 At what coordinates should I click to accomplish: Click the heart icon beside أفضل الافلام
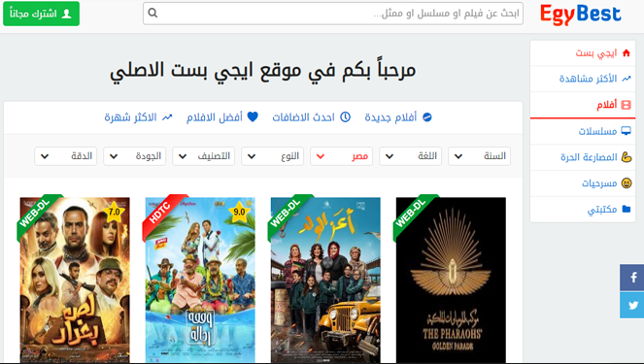[x=253, y=117]
